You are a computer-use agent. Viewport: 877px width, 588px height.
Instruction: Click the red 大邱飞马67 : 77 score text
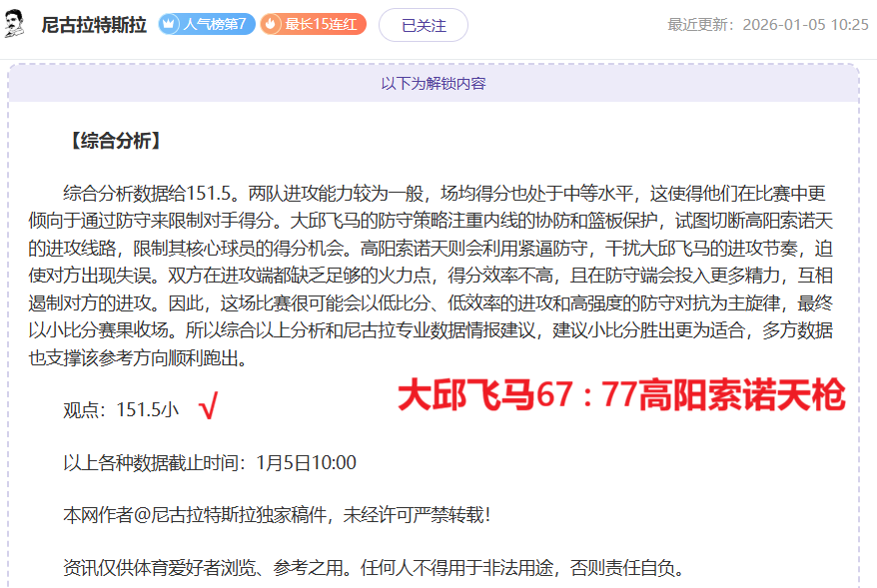620,395
